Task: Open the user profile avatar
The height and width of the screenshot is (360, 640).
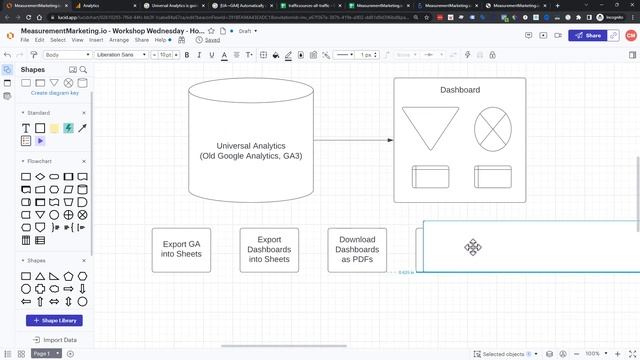Action: tap(631, 36)
